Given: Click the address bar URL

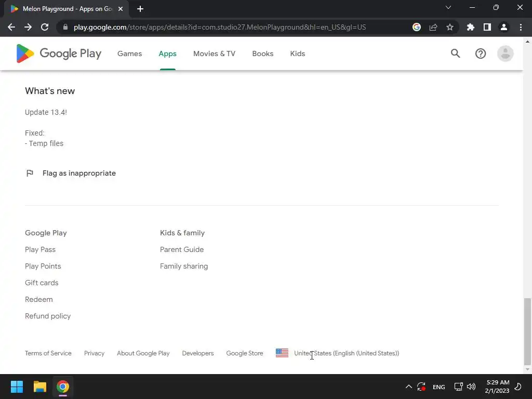Looking at the screenshot, I should (220, 27).
